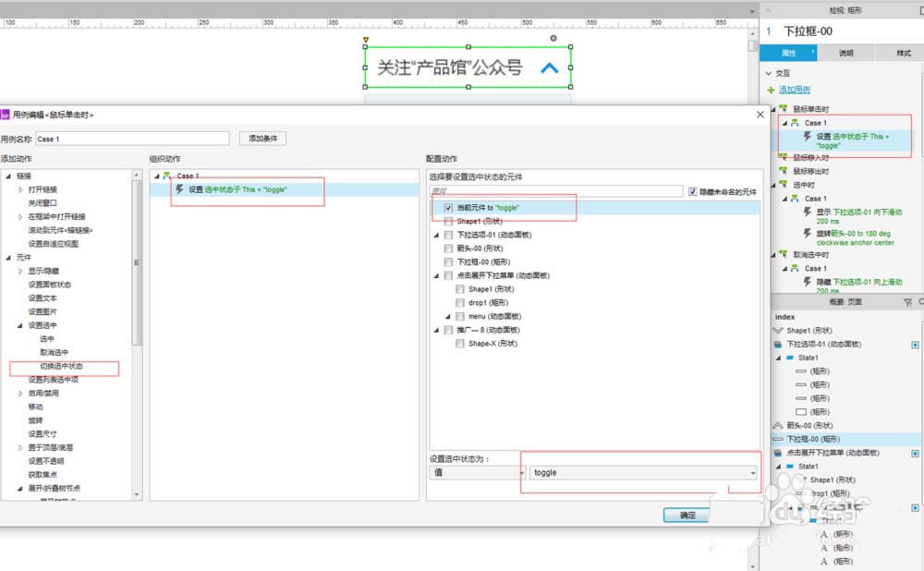Image resolution: width=924 pixels, height=571 pixels.
Task: Select 关闭窗口 action
Action: coord(43,202)
